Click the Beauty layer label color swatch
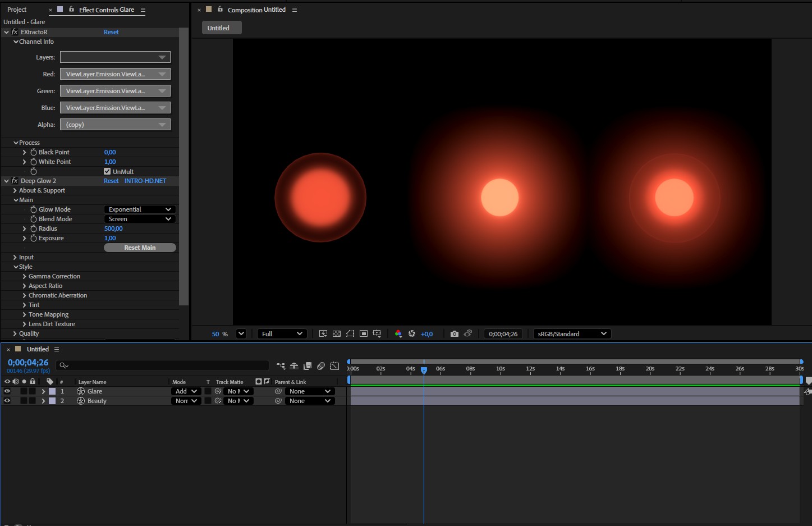812x526 pixels. click(x=52, y=401)
